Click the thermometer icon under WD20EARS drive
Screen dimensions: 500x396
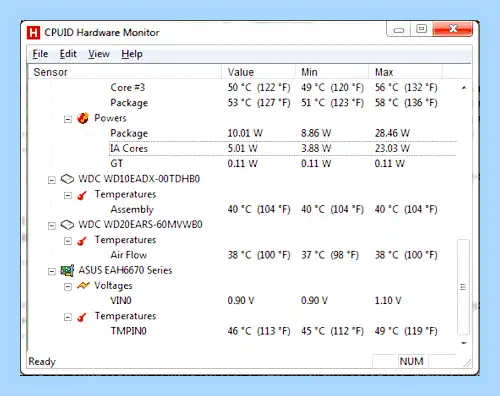[x=82, y=241]
